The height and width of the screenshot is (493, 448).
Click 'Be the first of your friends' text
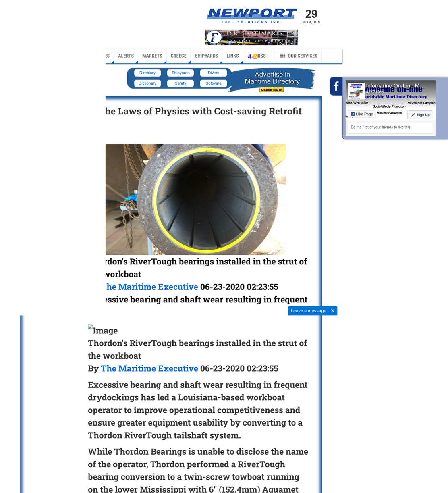click(380, 127)
